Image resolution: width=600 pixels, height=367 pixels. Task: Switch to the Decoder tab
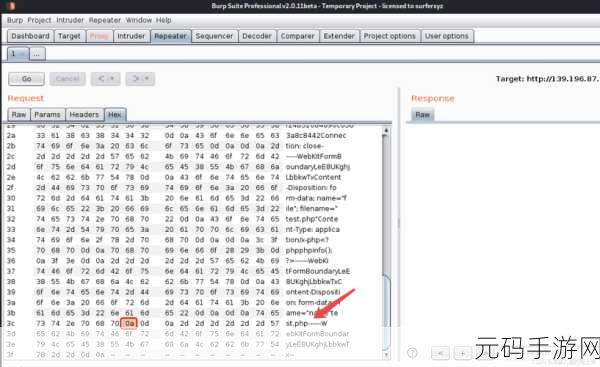tap(257, 36)
